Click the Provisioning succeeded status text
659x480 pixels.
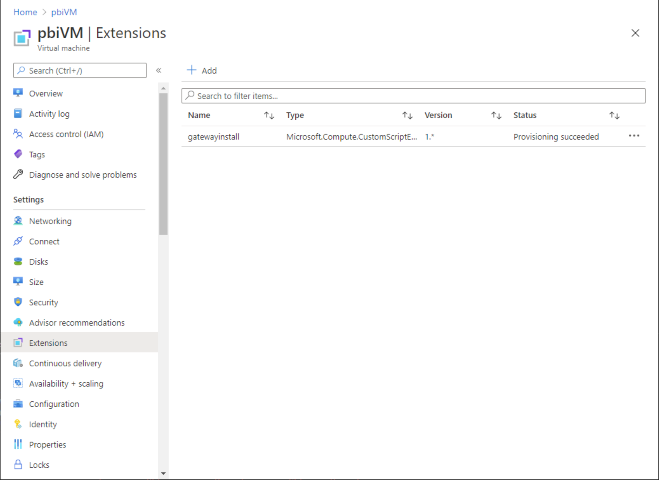[x=556, y=137]
